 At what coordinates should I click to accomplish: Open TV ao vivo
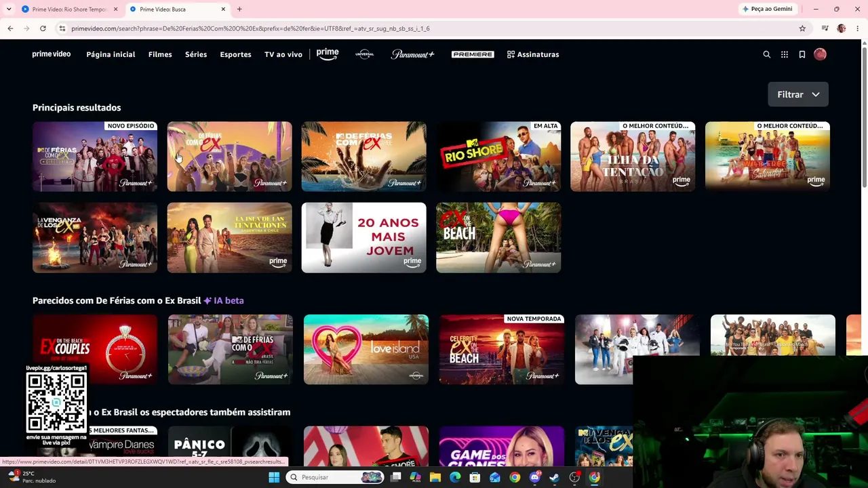tap(283, 54)
